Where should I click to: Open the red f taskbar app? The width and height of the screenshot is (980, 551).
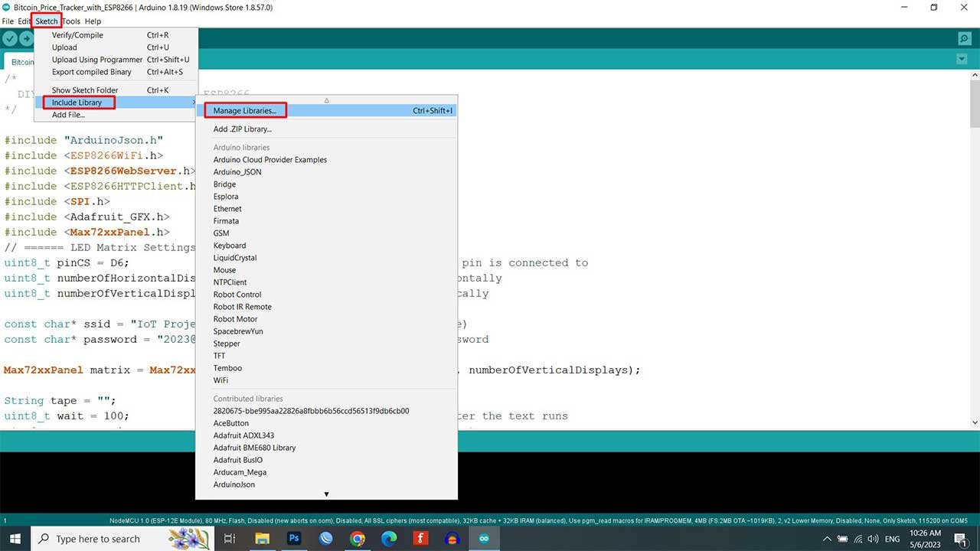[420, 539]
